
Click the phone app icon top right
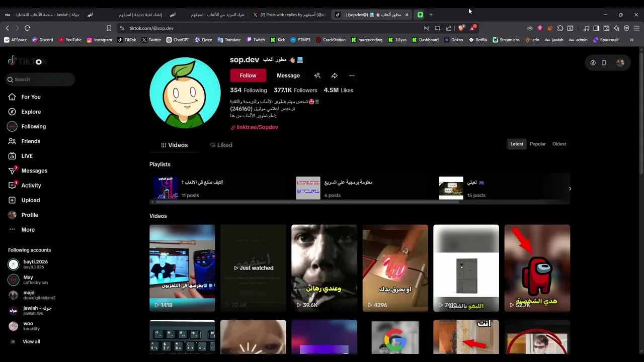(604, 63)
